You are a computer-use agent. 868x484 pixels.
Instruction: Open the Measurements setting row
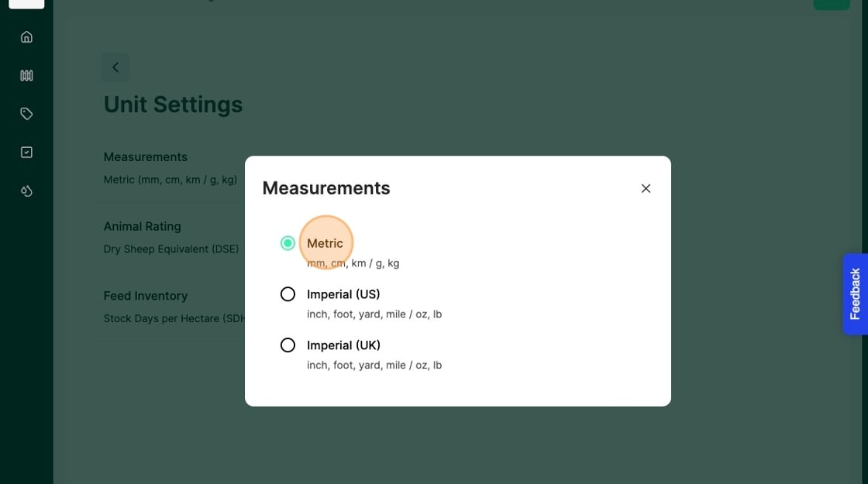pyautogui.click(x=146, y=167)
